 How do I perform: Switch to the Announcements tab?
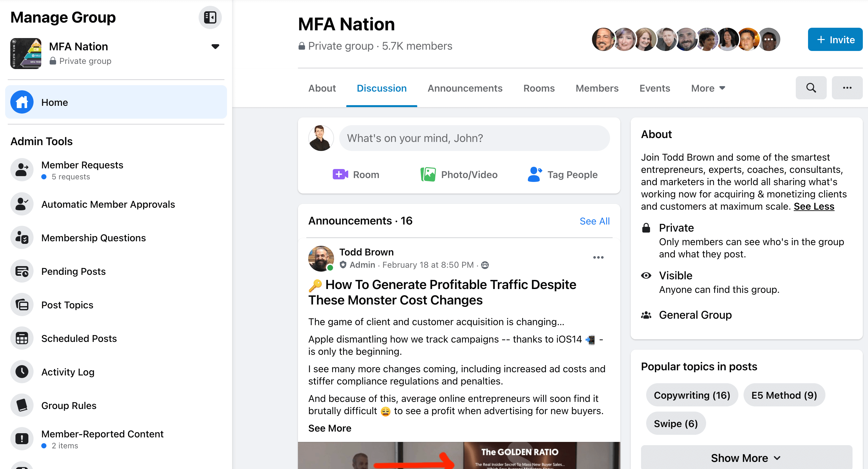pyautogui.click(x=465, y=88)
